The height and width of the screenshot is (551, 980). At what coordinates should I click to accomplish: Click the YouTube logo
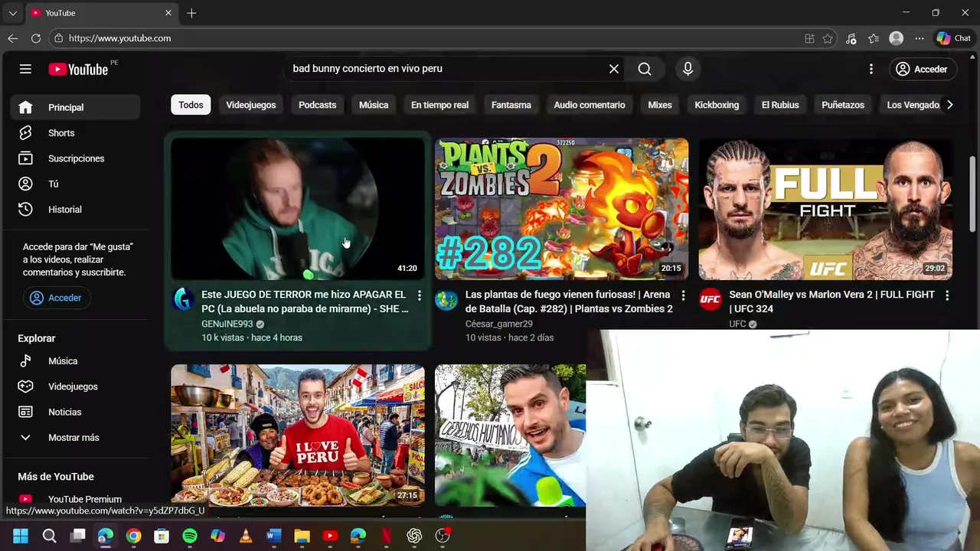pos(78,69)
